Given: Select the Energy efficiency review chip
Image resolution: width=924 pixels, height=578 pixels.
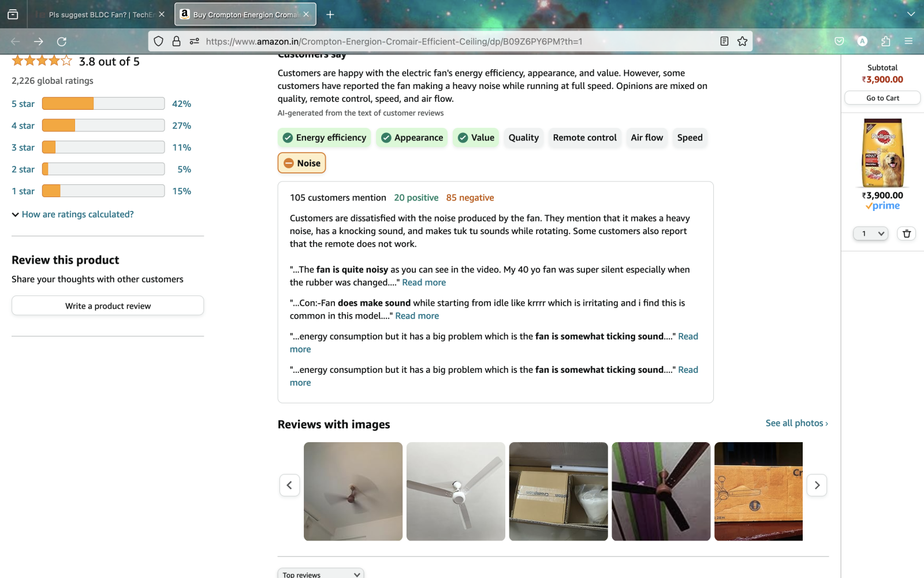Looking at the screenshot, I should pos(325,138).
